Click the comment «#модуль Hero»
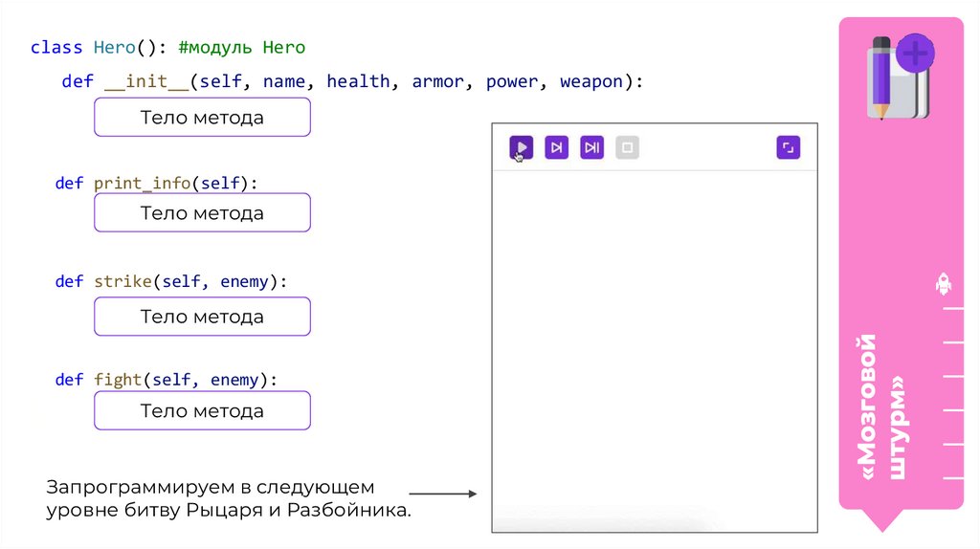Screen dimensions: 980x549 (x=242, y=48)
